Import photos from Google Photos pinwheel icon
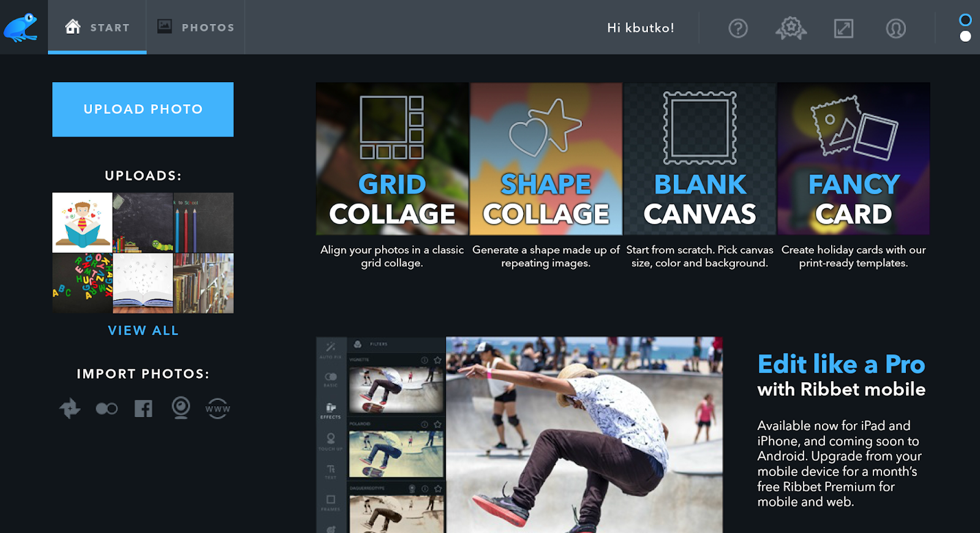The height and width of the screenshot is (533, 980). click(x=70, y=408)
